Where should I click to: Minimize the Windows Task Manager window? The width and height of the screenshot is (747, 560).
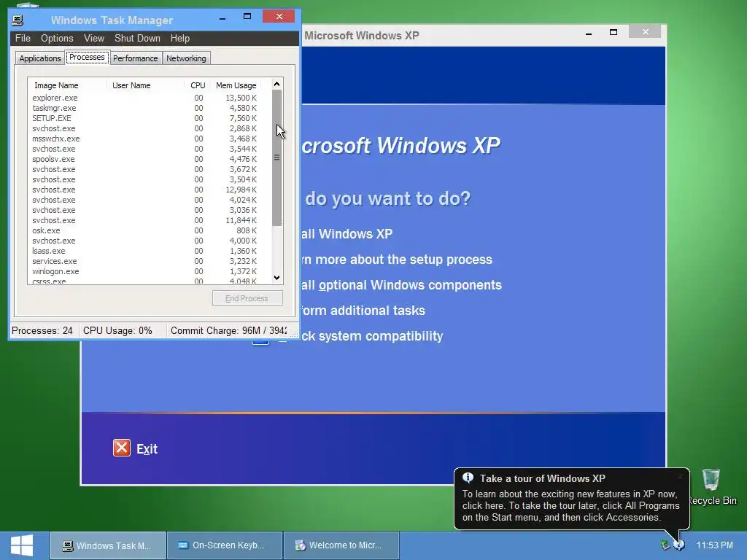(x=222, y=17)
